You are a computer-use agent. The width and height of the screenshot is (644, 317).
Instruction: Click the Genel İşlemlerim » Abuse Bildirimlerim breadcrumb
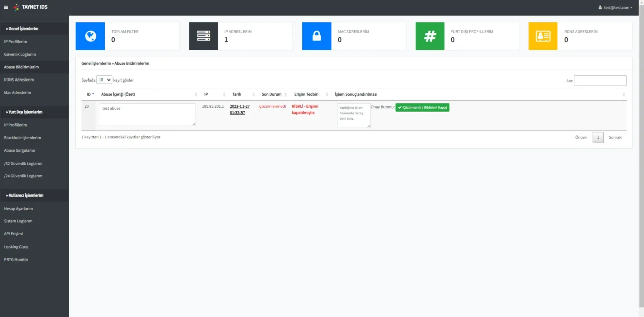115,64
